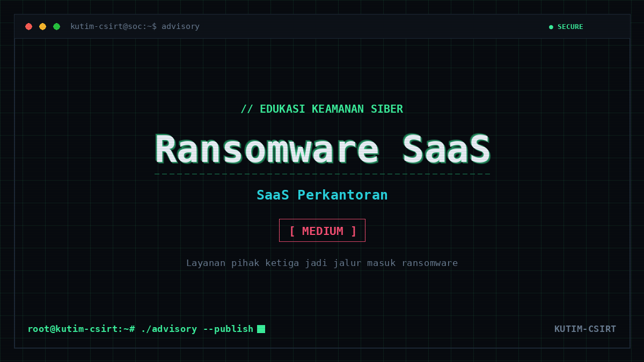Click the green SECURE status indicator

click(x=566, y=27)
